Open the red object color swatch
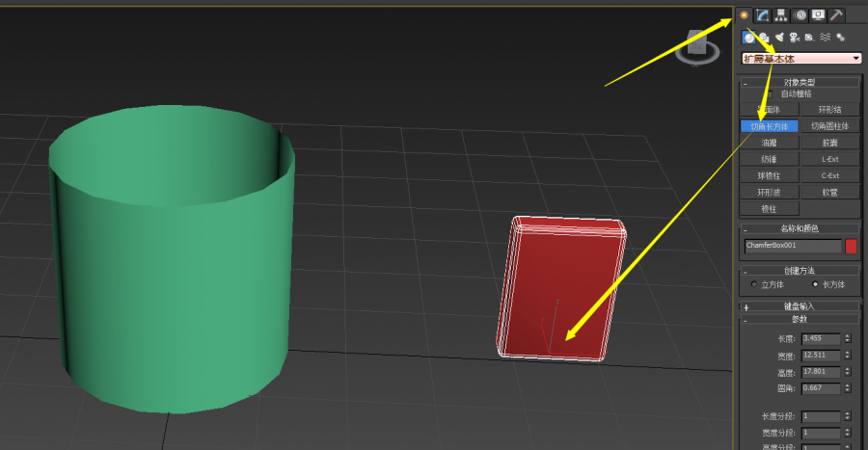This screenshot has height=450, width=868. click(x=851, y=246)
